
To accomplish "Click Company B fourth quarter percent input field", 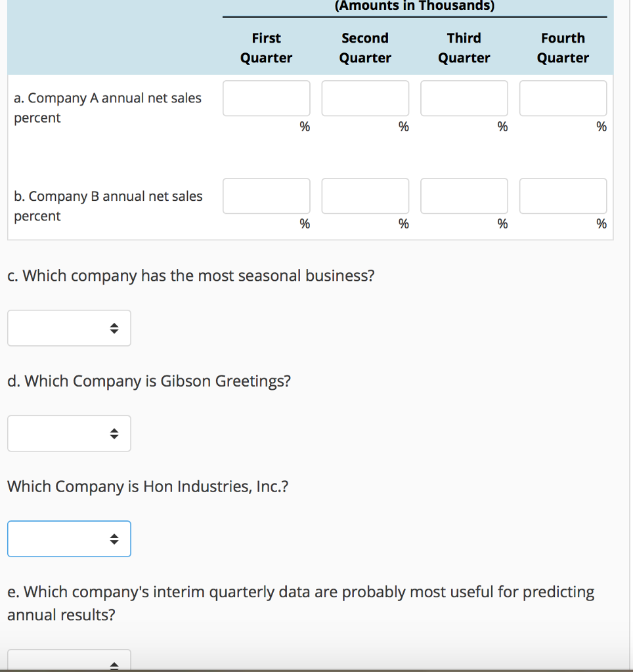I will 563,196.
